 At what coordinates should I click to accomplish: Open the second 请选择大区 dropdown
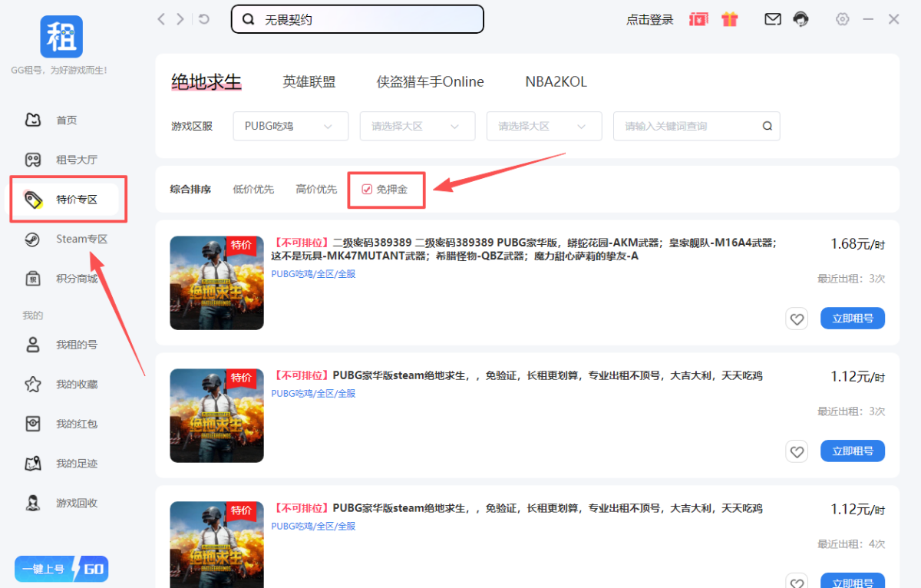tap(544, 126)
